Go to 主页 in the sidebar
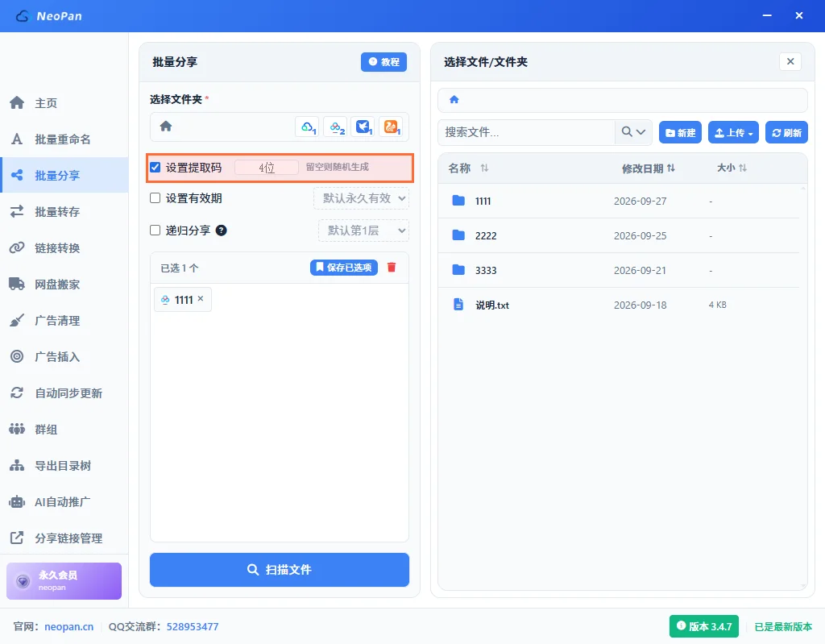This screenshot has height=644, width=825. click(x=64, y=102)
